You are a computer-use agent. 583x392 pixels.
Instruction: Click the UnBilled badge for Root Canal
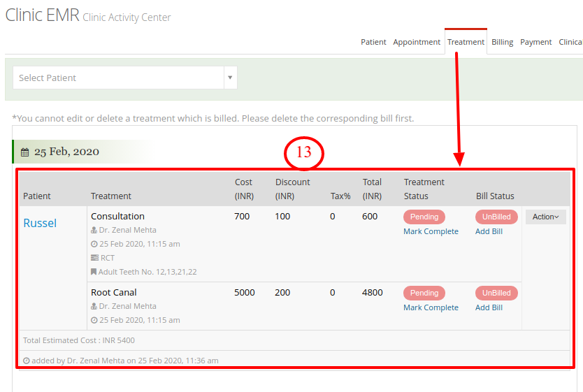(x=496, y=293)
